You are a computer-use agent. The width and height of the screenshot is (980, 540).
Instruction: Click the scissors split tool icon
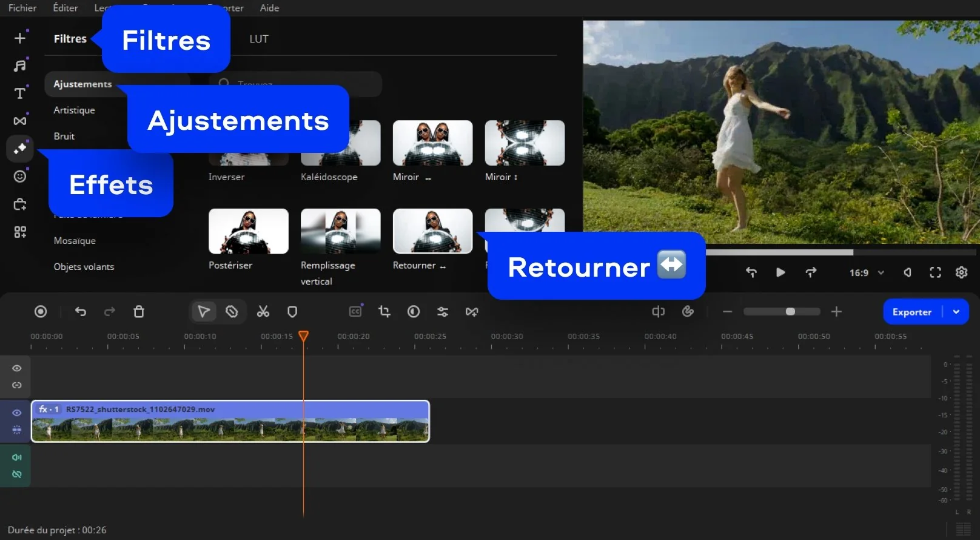(263, 312)
